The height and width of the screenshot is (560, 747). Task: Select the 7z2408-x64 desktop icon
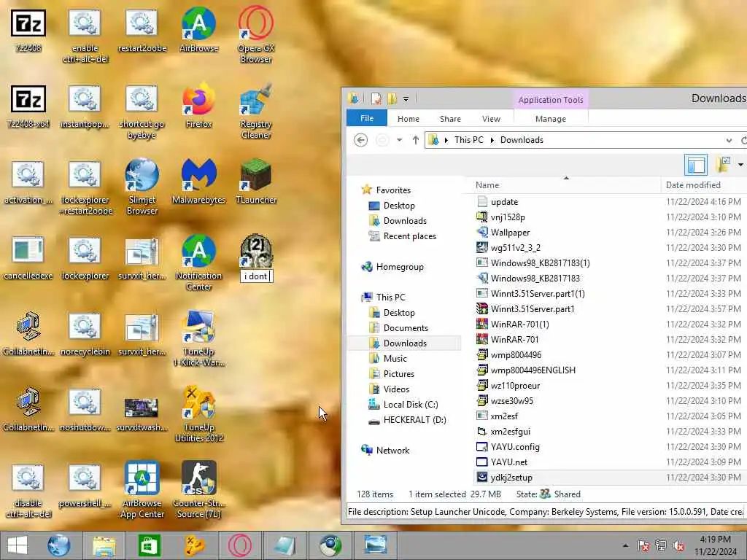pos(28,106)
